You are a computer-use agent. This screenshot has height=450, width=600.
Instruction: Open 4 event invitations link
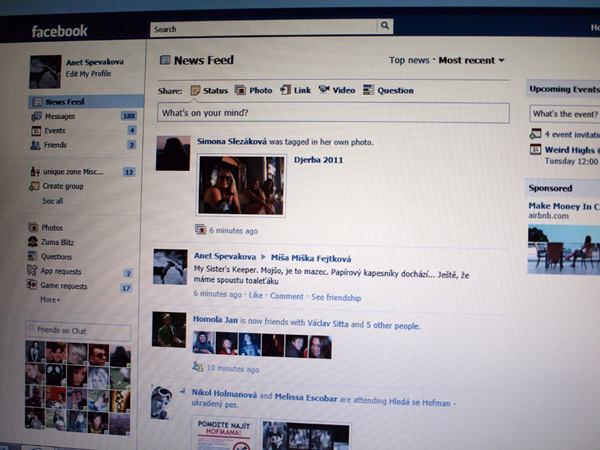click(x=572, y=135)
